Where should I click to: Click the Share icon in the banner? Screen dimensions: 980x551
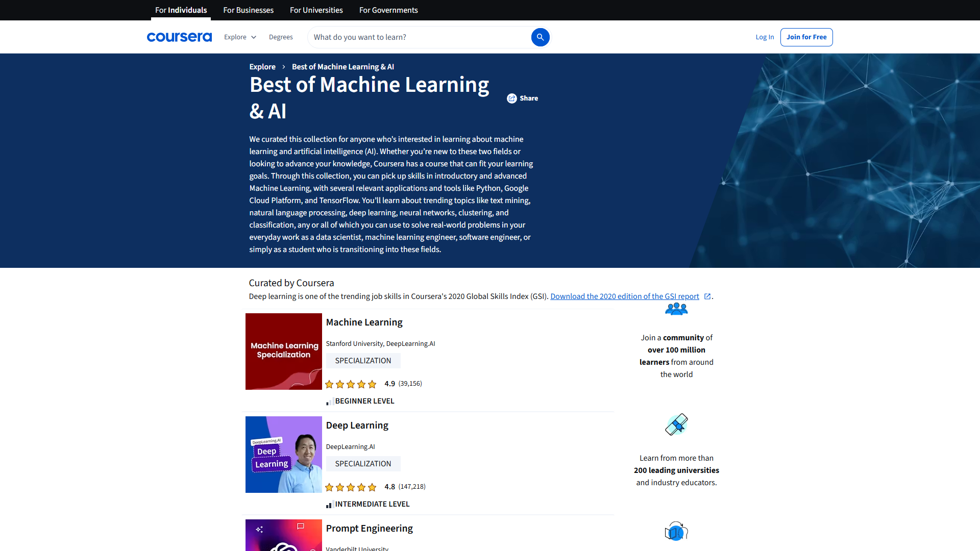tap(511, 98)
